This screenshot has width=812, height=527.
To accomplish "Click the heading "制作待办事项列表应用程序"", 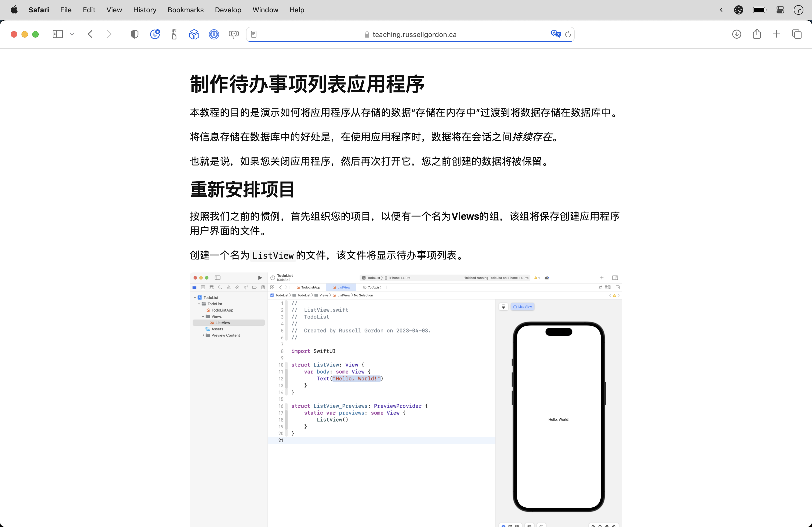I will [x=307, y=84].
